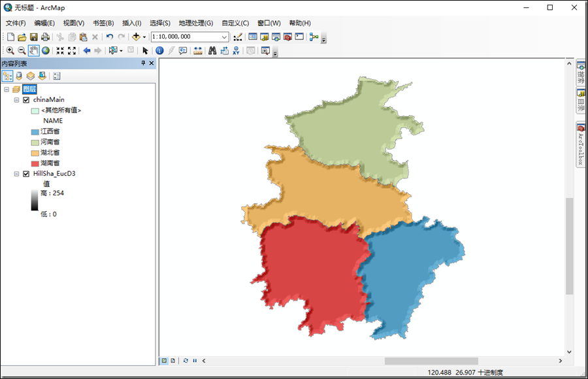Toggle the Select Elements arrow tool

145,50
